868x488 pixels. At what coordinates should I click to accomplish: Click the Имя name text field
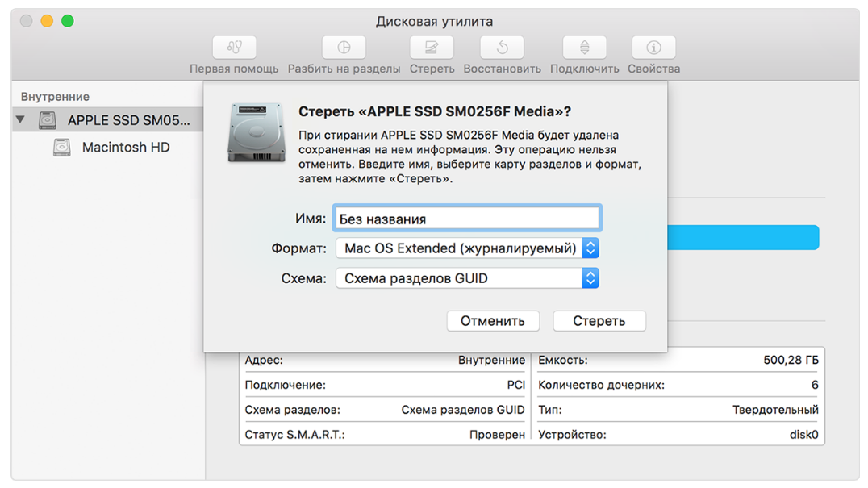click(467, 219)
